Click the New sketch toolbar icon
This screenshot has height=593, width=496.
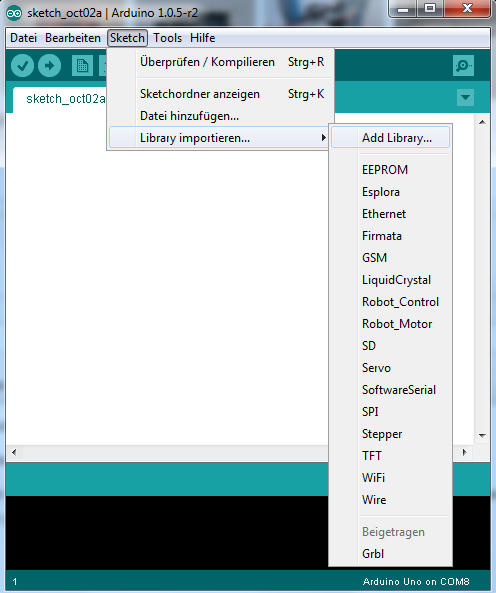pyautogui.click(x=82, y=66)
